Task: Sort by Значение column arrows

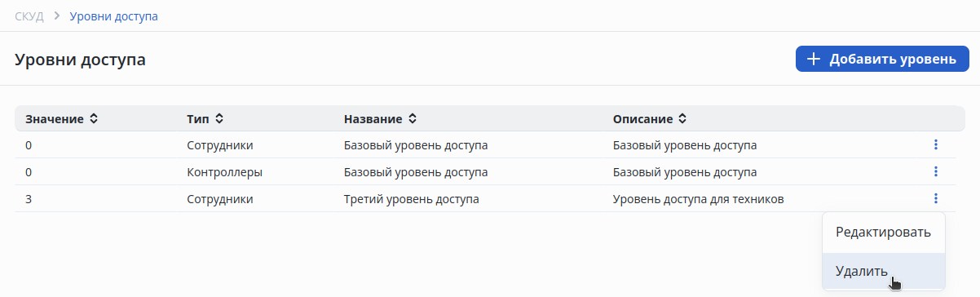Action: click(94, 119)
